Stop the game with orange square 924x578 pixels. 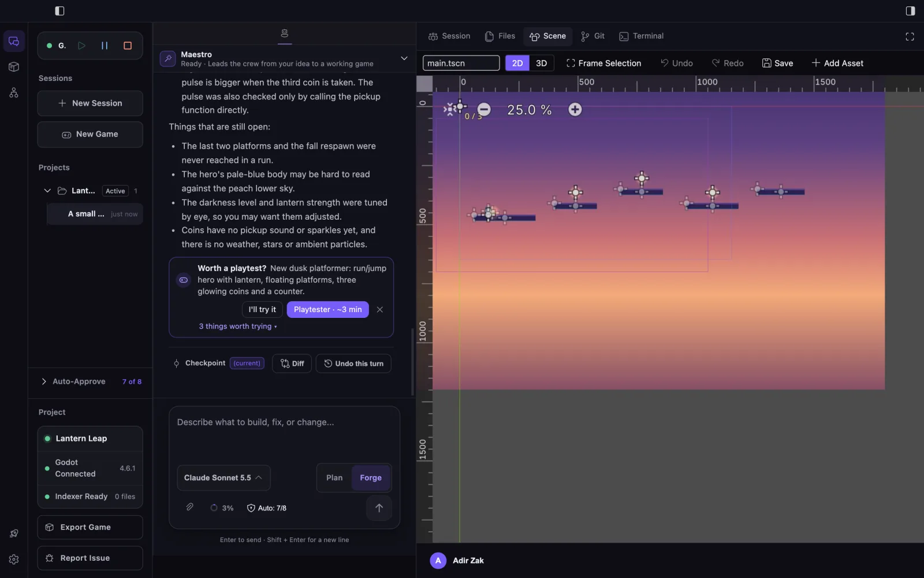pyautogui.click(x=128, y=46)
